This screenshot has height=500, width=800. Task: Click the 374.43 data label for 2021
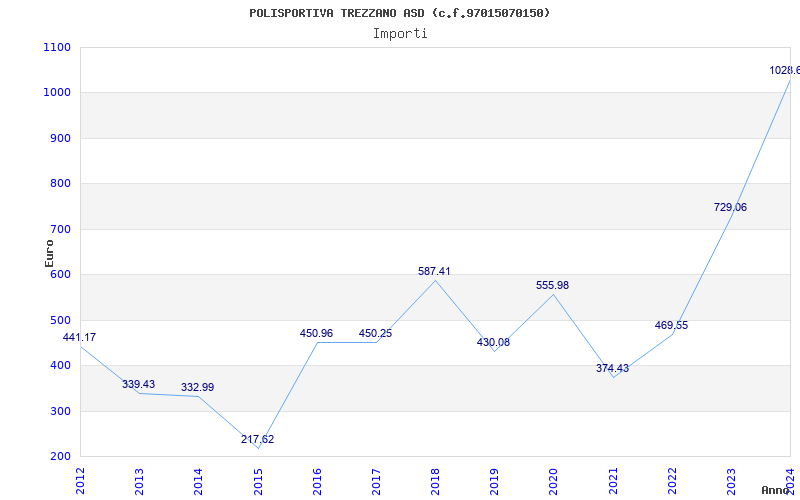(x=612, y=369)
